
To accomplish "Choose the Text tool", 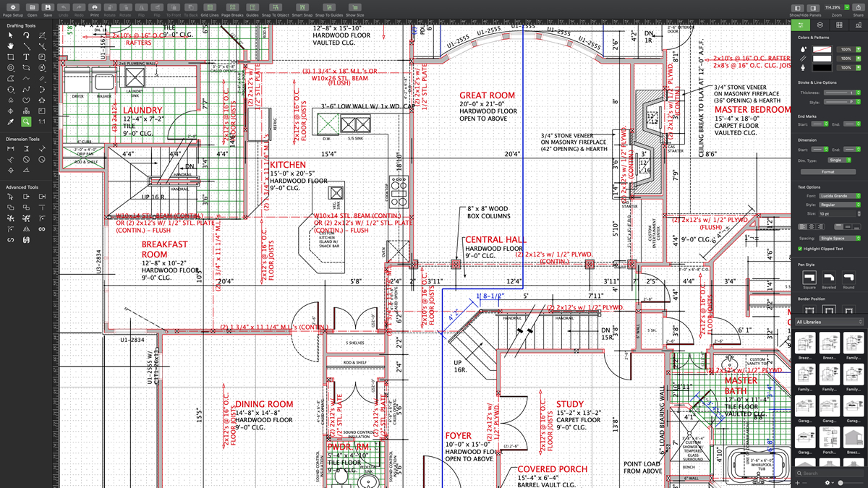I will (27, 56).
